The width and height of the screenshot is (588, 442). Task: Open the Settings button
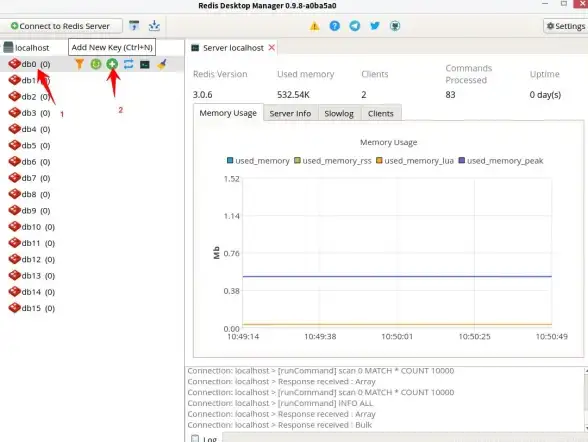click(566, 26)
